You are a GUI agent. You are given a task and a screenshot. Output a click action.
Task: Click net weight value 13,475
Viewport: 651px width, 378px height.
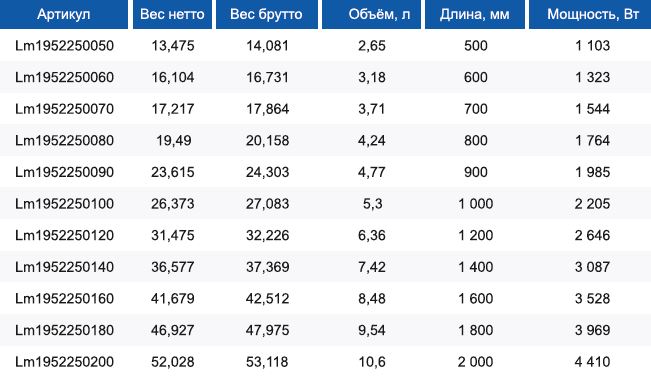pos(173,46)
